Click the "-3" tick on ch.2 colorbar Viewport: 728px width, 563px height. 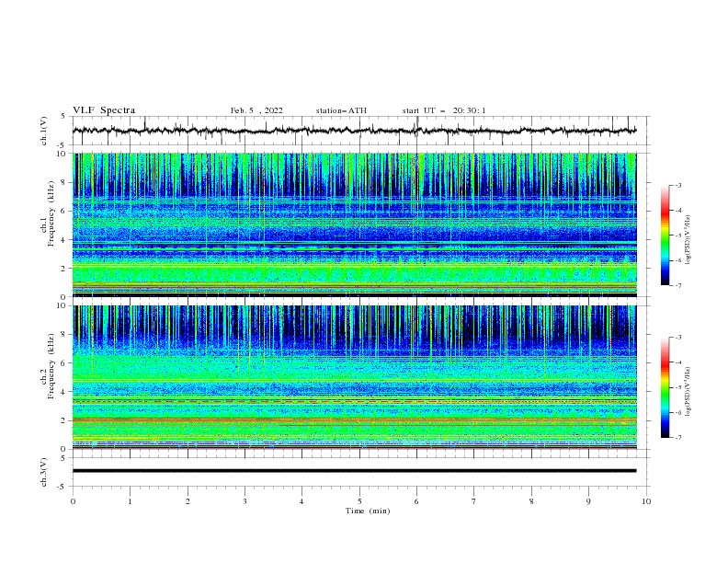[x=677, y=338]
